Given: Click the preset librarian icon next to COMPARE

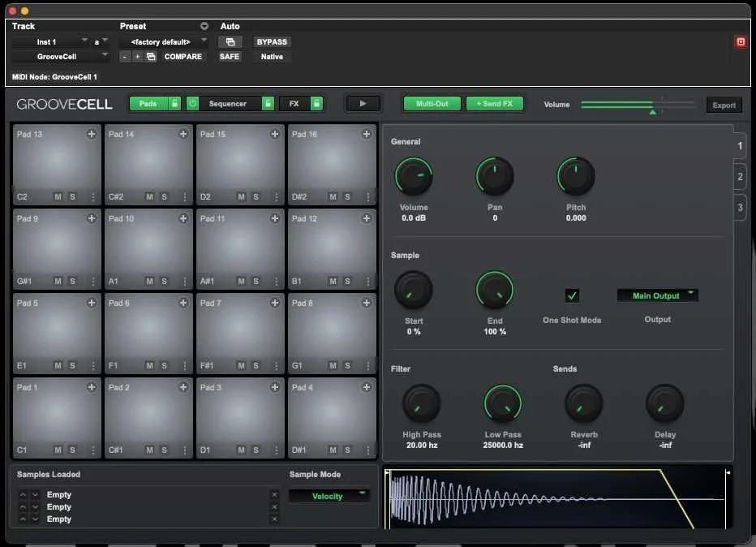Looking at the screenshot, I should pos(151,57).
